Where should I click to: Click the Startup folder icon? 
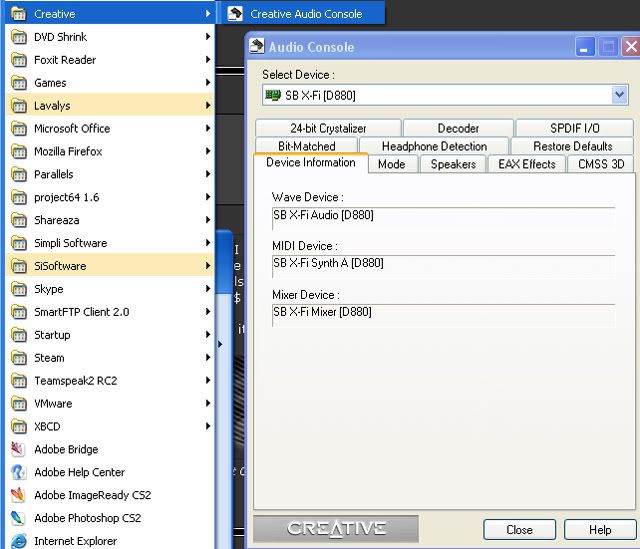click(18, 335)
